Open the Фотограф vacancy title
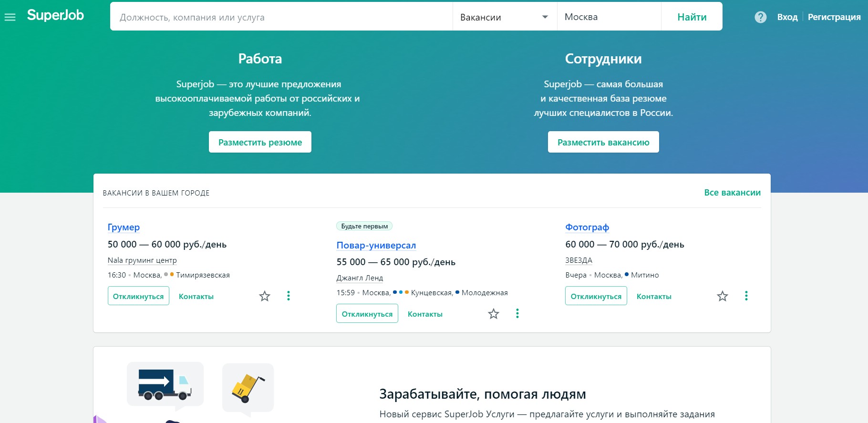Image resolution: width=868 pixels, height=423 pixels. coord(587,227)
